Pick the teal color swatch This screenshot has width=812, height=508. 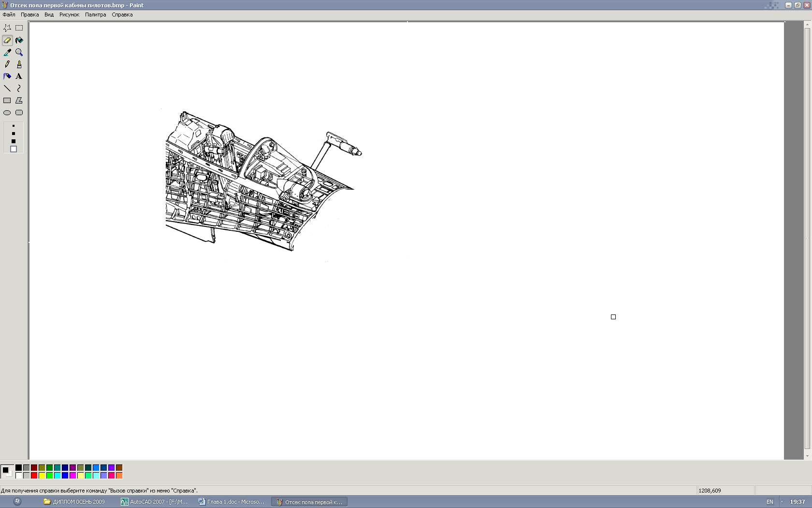pos(58,468)
